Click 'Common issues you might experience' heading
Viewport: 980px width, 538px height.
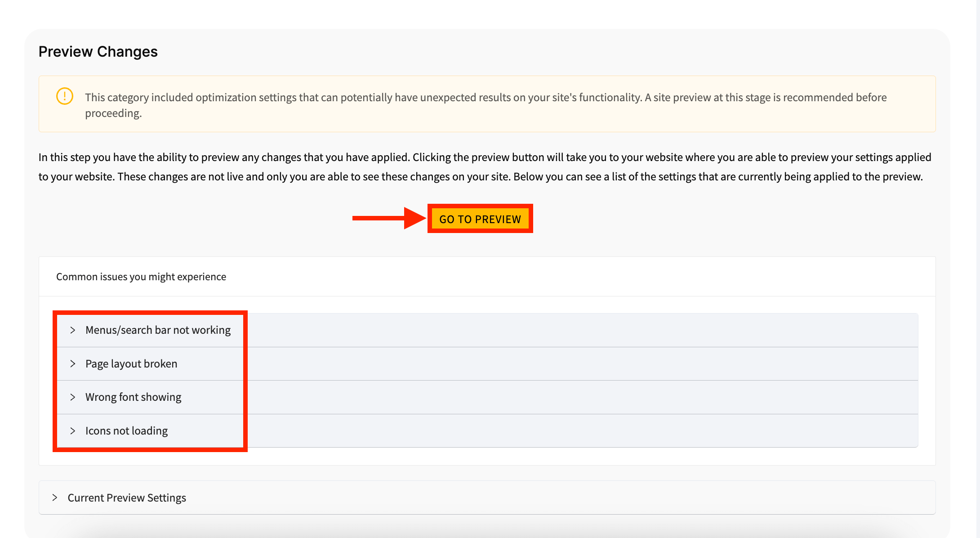pos(141,277)
